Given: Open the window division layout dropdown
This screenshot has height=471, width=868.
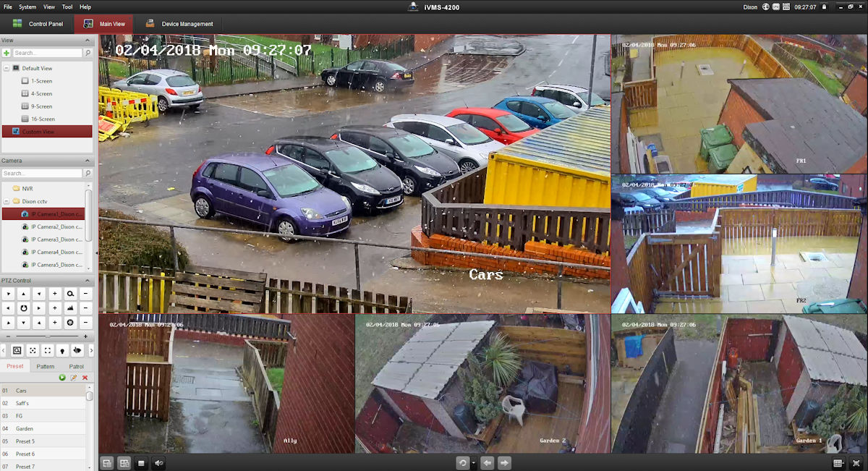Looking at the screenshot, I should 839,463.
